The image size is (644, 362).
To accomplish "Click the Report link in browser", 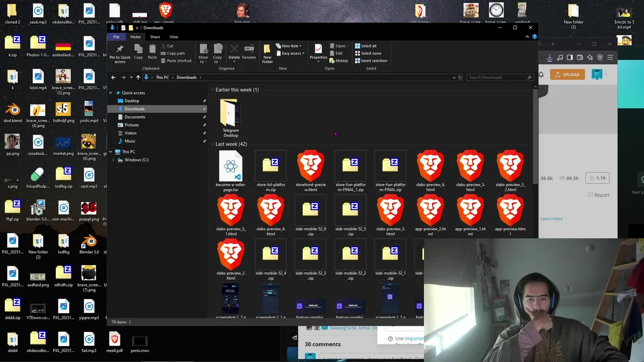I will [x=598, y=195].
